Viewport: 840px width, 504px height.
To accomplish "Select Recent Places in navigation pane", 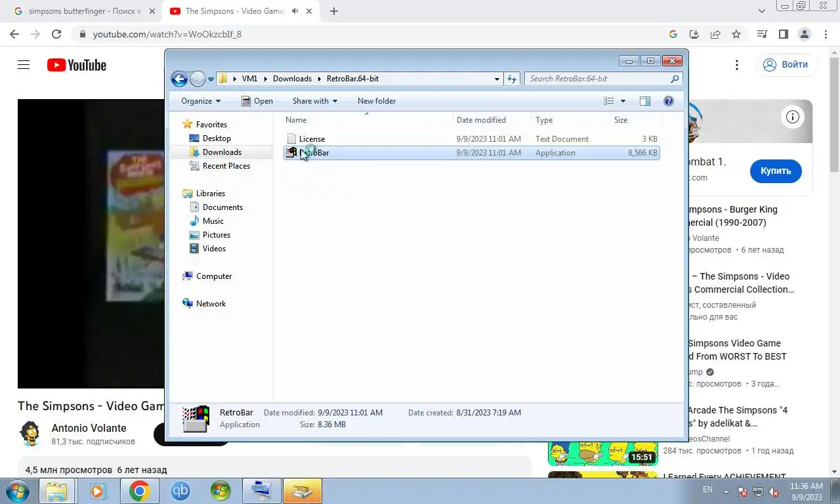I will (226, 166).
